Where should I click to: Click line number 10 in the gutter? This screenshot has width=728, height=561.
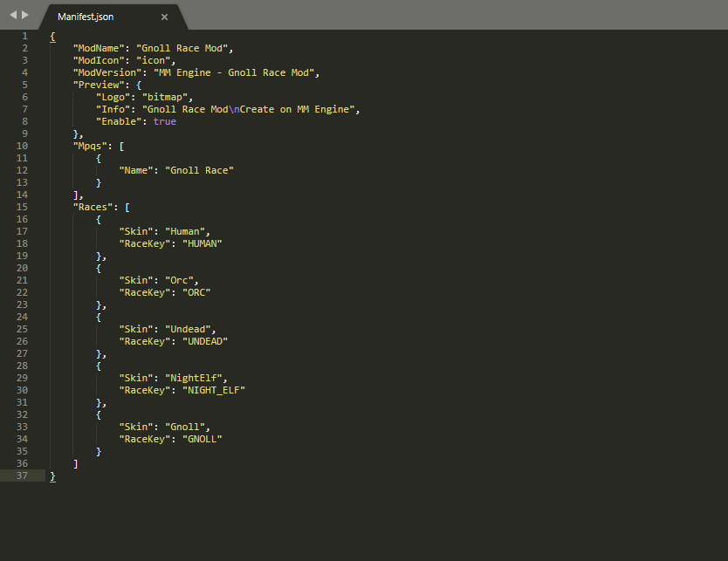coord(23,146)
